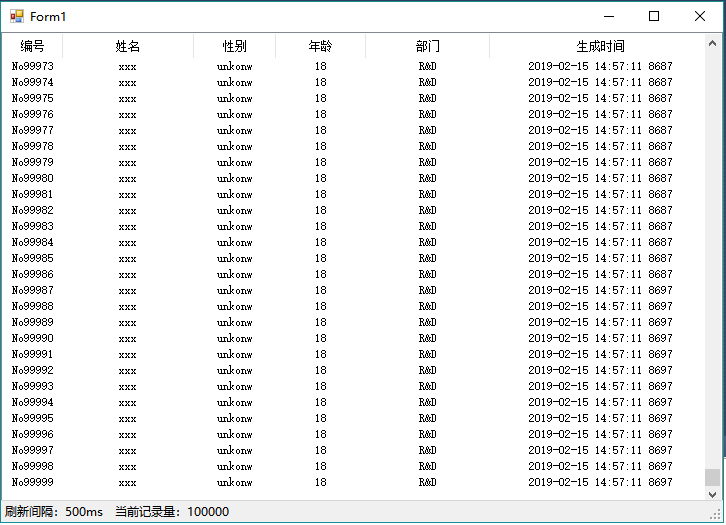The width and height of the screenshot is (726, 525).
Task: Sort by the 姓名 column header
Action: click(x=128, y=46)
